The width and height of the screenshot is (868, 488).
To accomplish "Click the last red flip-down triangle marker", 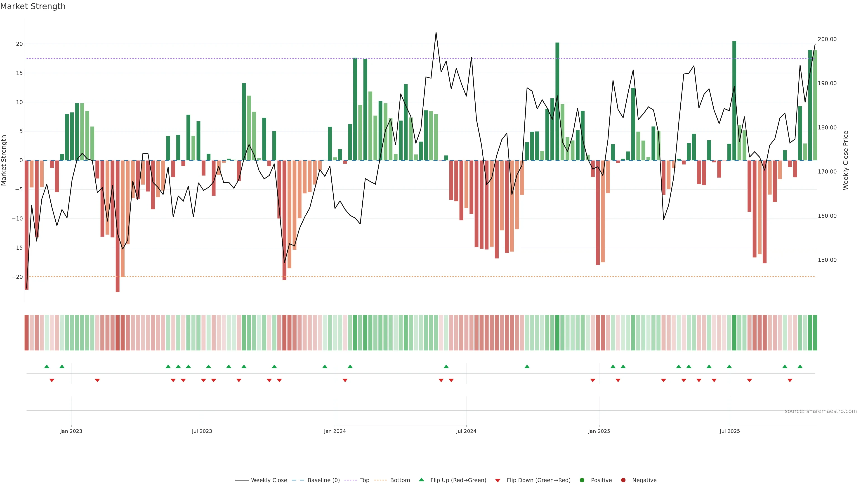I will (x=790, y=380).
